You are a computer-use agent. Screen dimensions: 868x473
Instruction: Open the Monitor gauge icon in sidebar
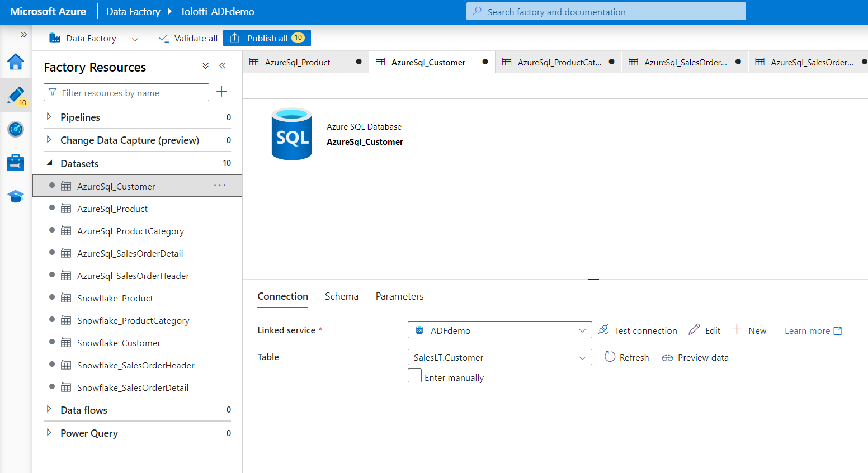16,129
